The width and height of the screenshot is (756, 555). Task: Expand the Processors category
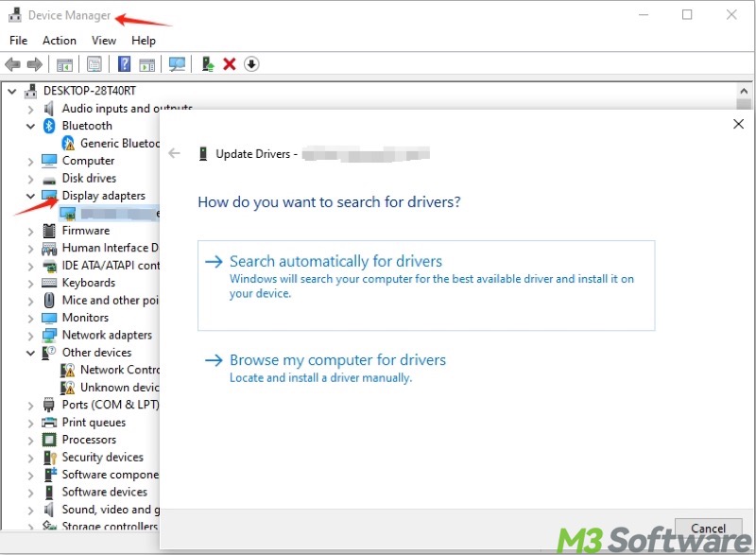click(x=31, y=440)
